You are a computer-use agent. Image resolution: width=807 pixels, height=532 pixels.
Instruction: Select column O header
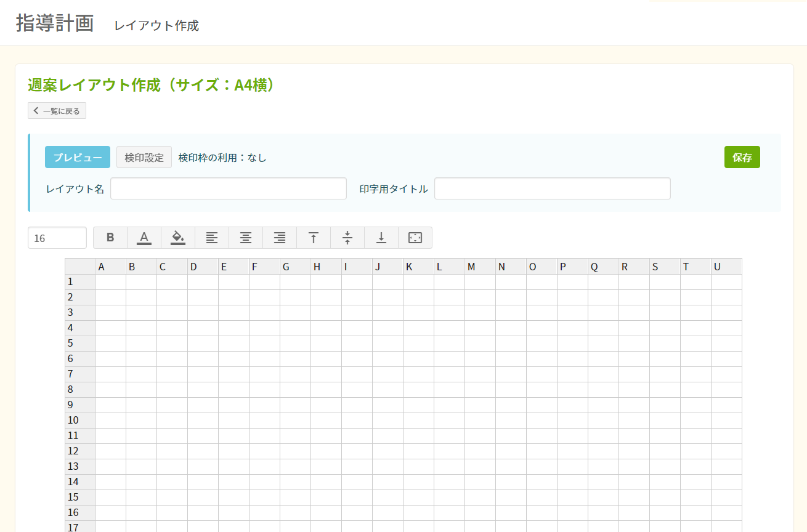(x=542, y=267)
